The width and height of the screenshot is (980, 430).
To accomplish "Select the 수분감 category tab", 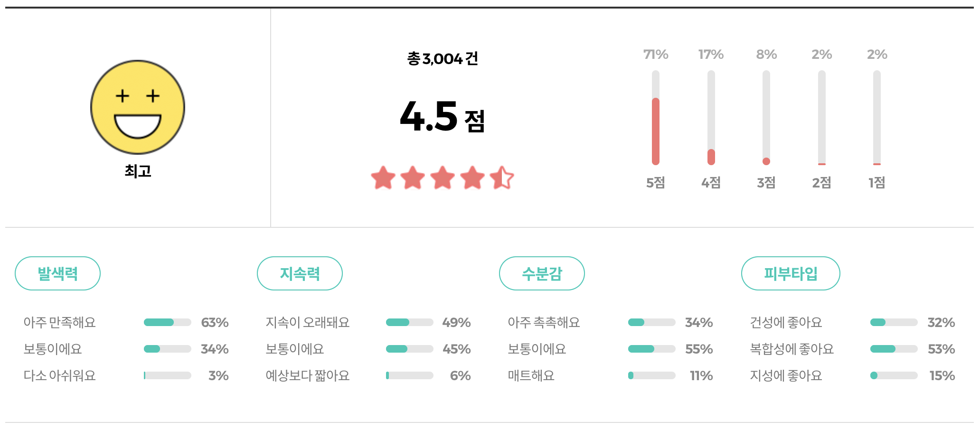I will point(541,273).
